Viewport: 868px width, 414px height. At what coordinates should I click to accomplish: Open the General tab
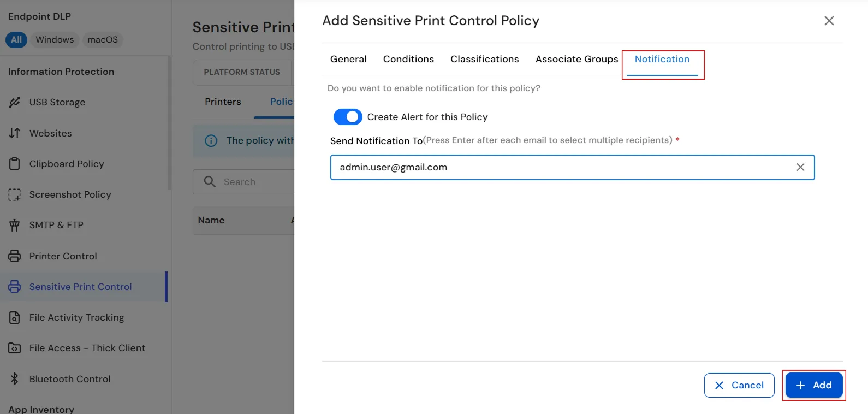348,59
